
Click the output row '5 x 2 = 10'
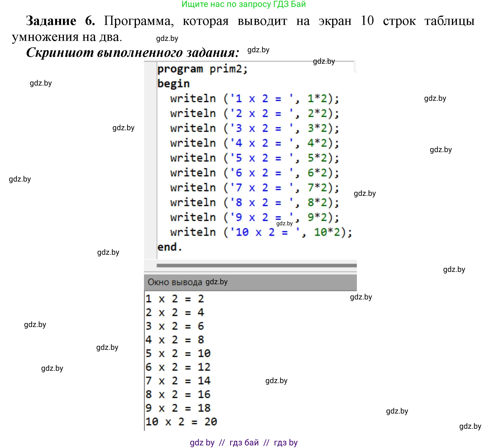(178, 353)
